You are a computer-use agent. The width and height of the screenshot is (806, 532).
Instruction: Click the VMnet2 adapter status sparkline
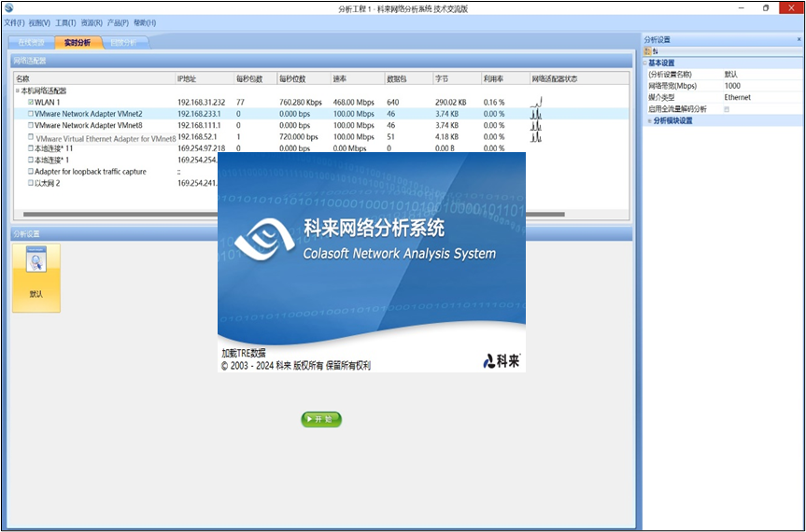(536, 114)
